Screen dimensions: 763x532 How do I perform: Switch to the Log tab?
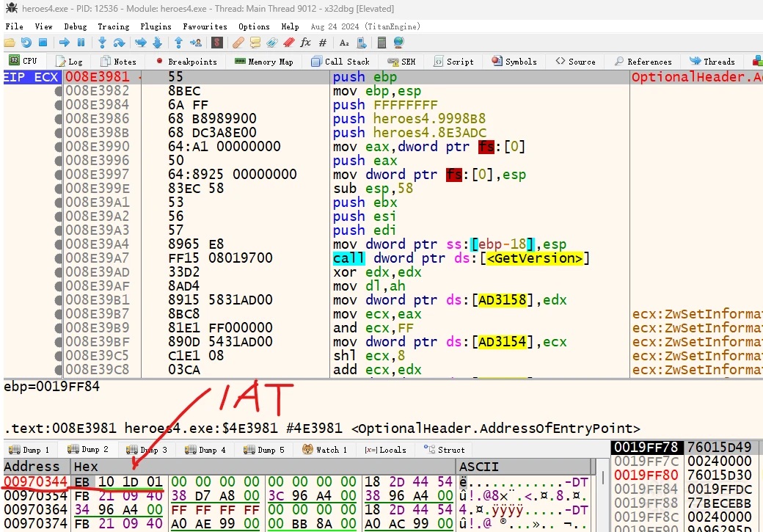pyautogui.click(x=69, y=62)
